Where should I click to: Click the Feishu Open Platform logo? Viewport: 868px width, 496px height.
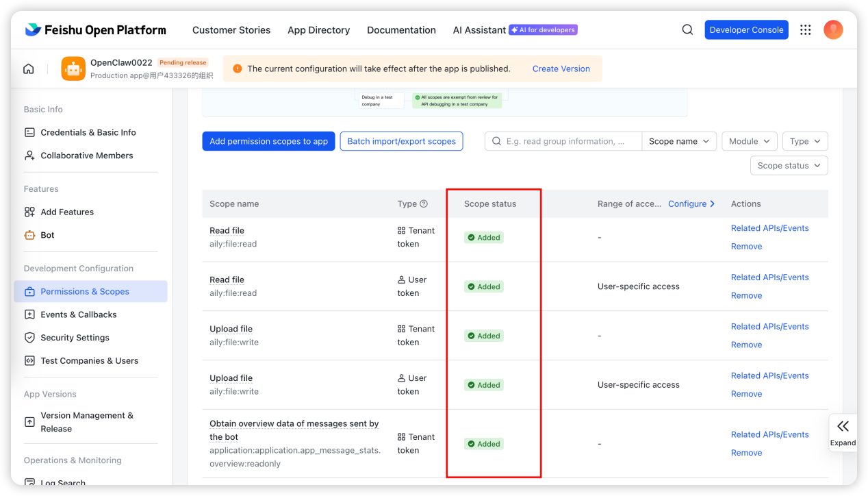(x=96, y=30)
